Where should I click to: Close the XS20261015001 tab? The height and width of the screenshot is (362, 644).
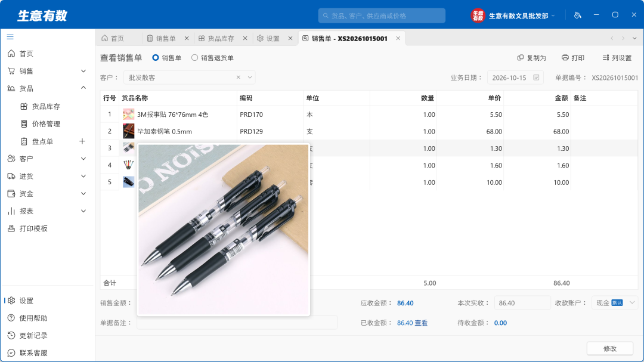pos(398,38)
